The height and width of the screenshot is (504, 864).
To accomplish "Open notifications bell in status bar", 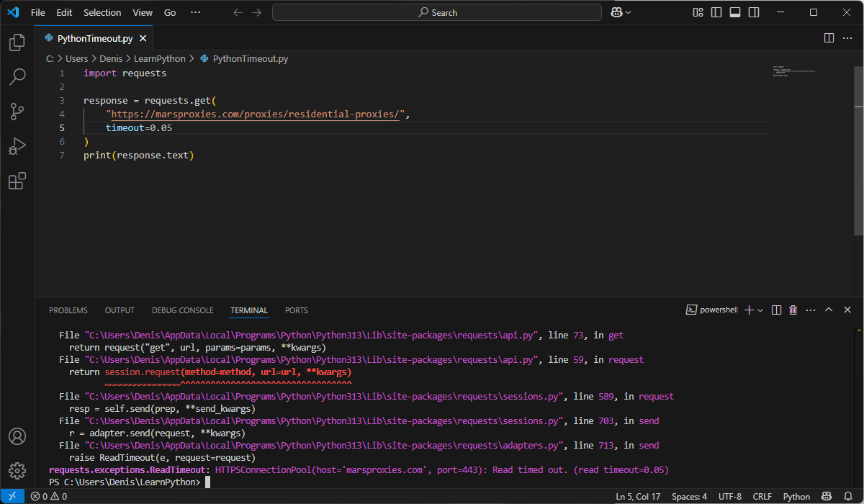I will [x=848, y=496].
